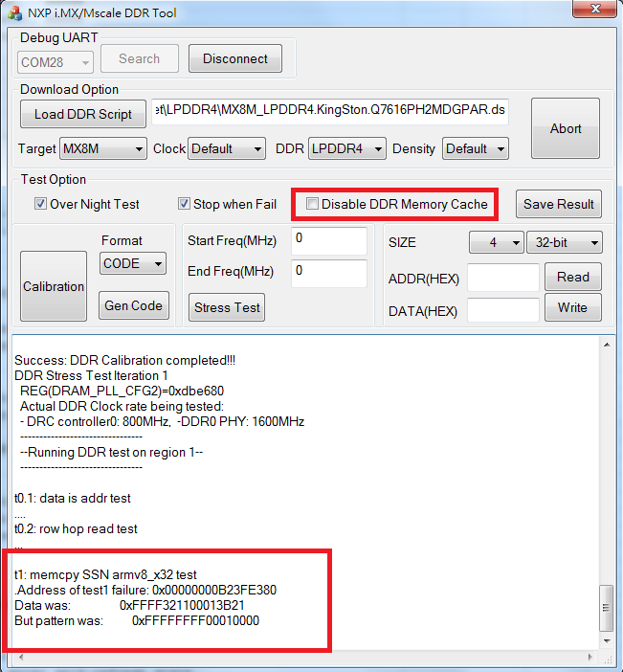The height and width of the screenshot is (672, 623).
Task: Enable Disable DDR Memory Cache checkbox
Action: coord(312,204)
